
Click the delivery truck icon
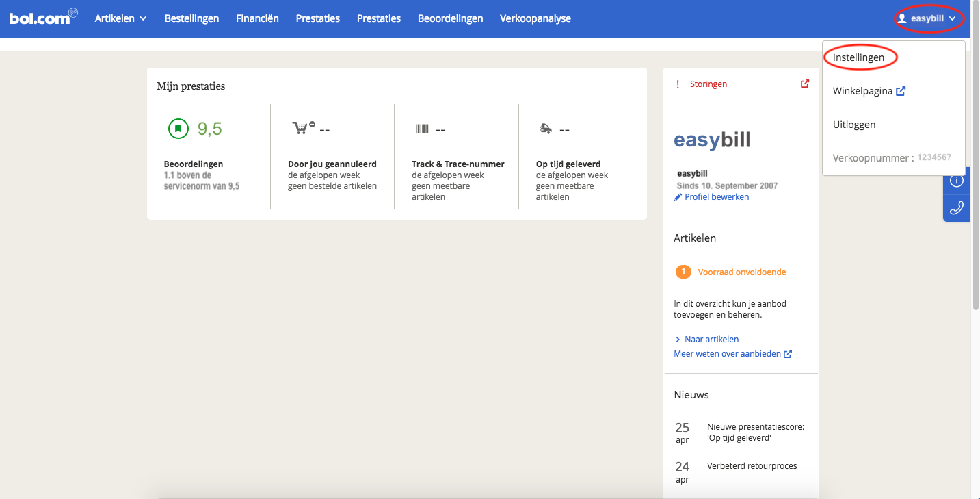546,129
